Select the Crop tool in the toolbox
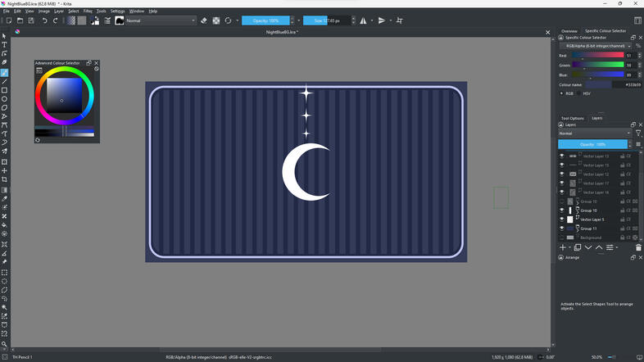Image resolution: width=644 pixels, height=362 pixels. [4, 179]
